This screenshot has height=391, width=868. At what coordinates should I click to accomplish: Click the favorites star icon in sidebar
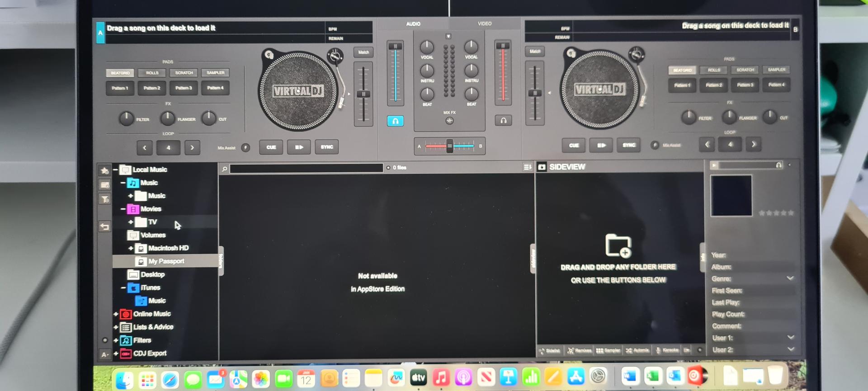(105, 170)
